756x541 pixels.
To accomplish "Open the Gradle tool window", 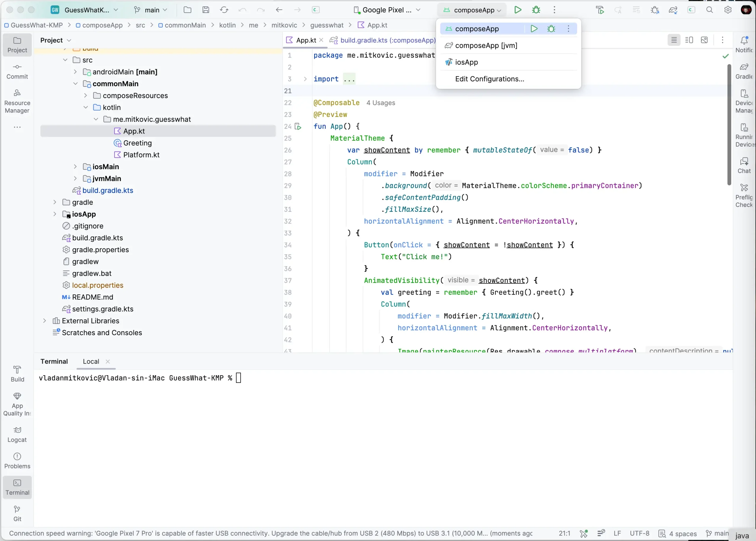I will (x=744, y=71).
